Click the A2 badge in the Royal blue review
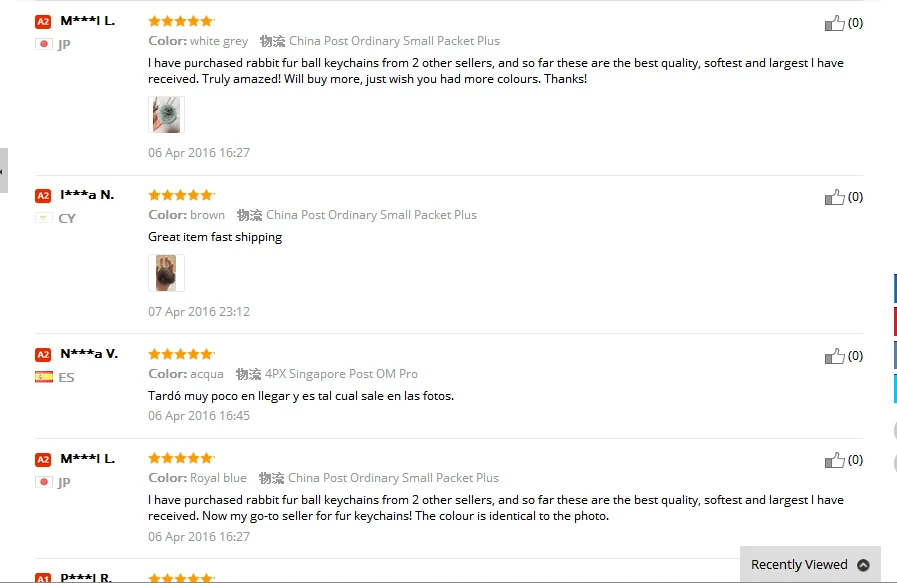Screen dimensions: 897x583 (43, 460)
